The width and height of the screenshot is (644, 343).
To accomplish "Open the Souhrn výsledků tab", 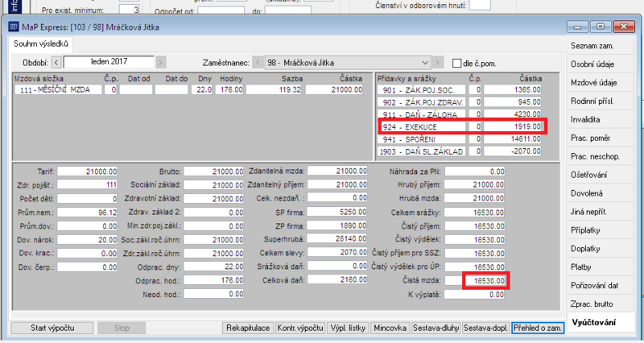I will pos(41,43).
